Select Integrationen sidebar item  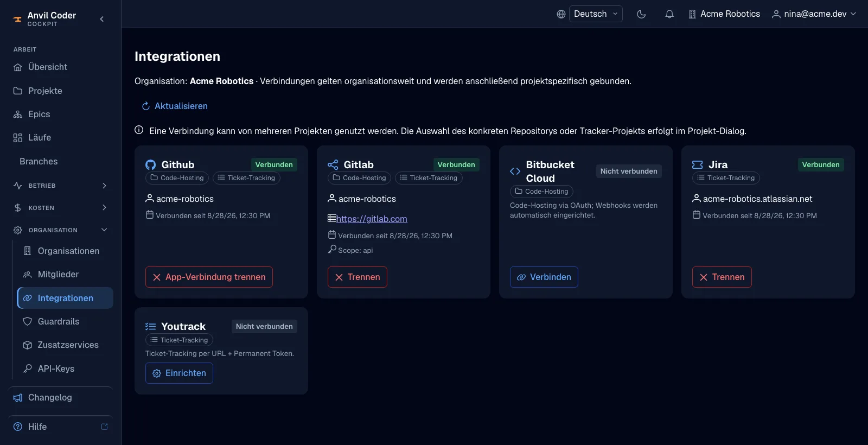click(65, 298)
